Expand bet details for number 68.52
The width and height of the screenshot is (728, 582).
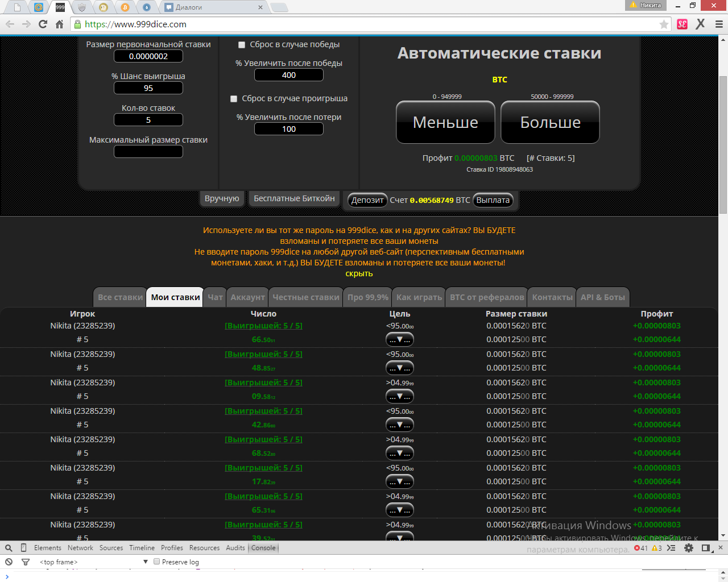click(400, 453)
